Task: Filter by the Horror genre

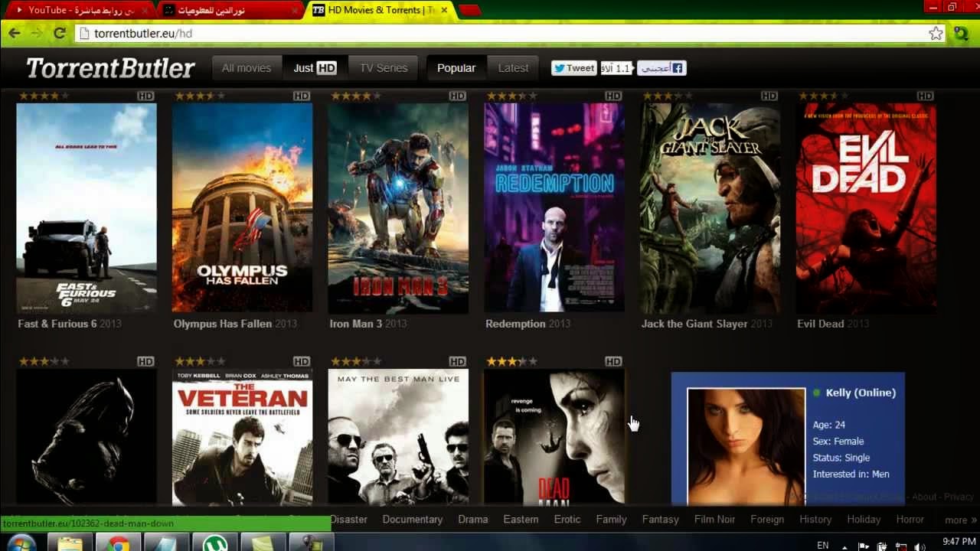Action: [910, 520]
